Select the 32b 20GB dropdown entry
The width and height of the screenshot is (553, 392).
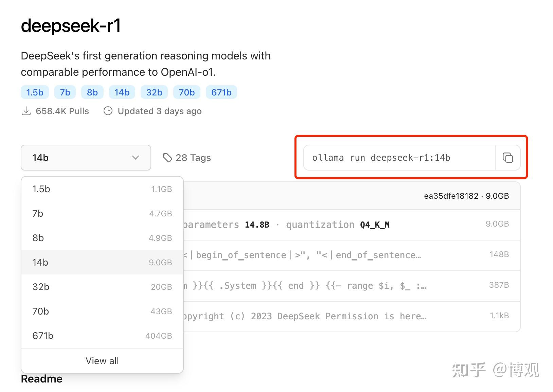102,287
